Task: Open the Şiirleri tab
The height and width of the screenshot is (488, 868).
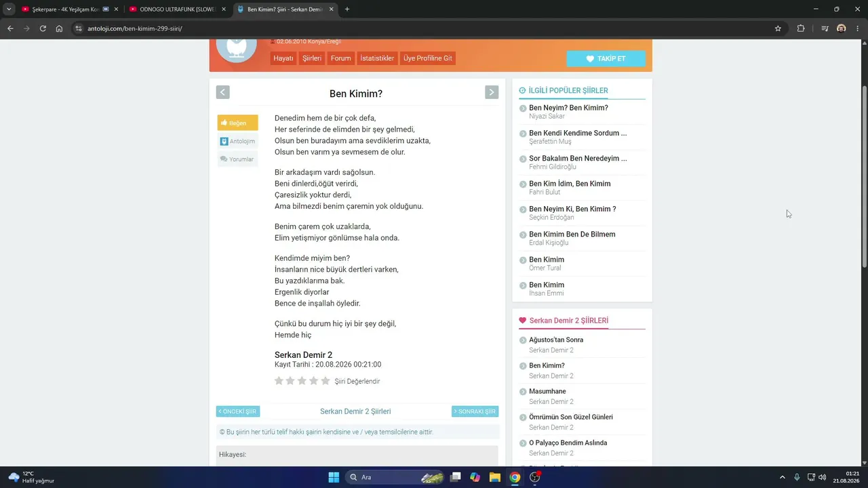Action: point(312,58)
